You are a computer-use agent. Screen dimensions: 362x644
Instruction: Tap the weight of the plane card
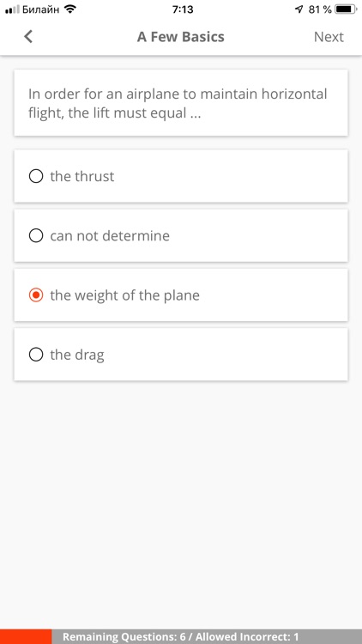tap(181, 295)
